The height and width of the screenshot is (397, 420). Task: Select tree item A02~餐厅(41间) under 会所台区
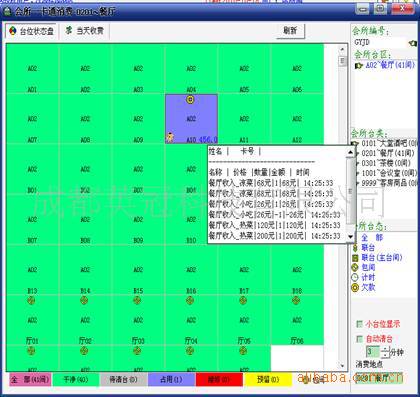tap(389, 65)
